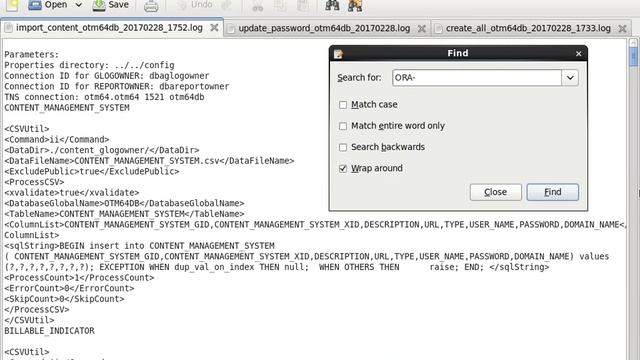The image size is (640, 360).
Task: Expand the Search for history dropdown
Action: tap(570, 78)
